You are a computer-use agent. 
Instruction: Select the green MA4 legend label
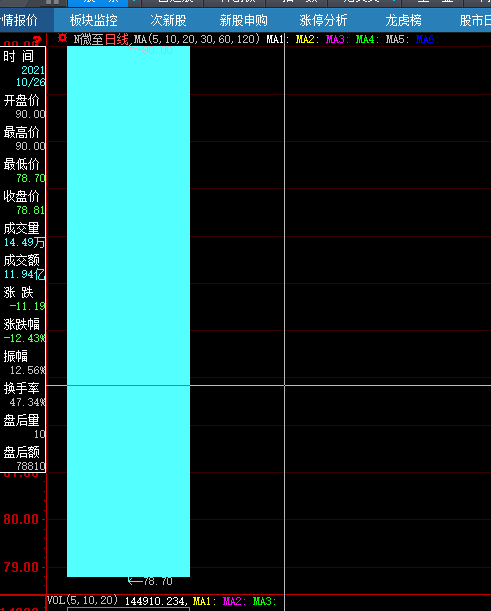(x=367, y=39)
